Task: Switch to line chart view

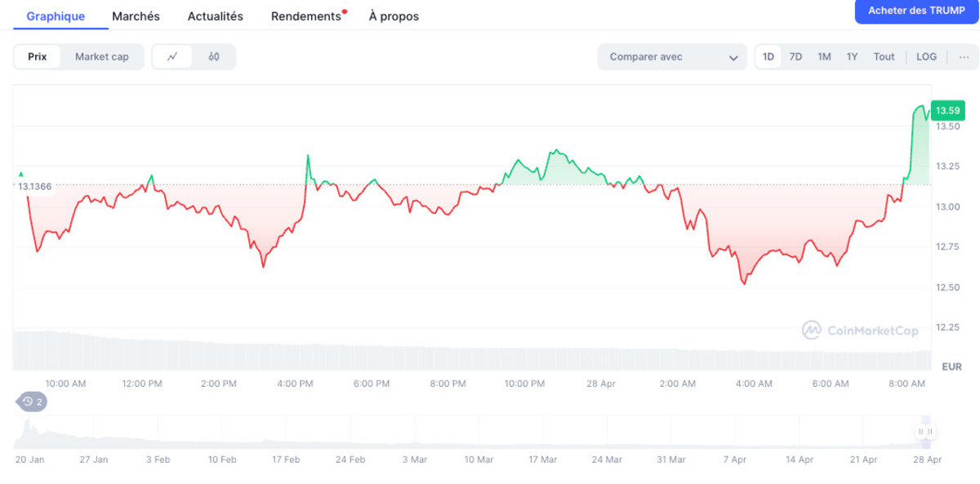Action: 172,57
